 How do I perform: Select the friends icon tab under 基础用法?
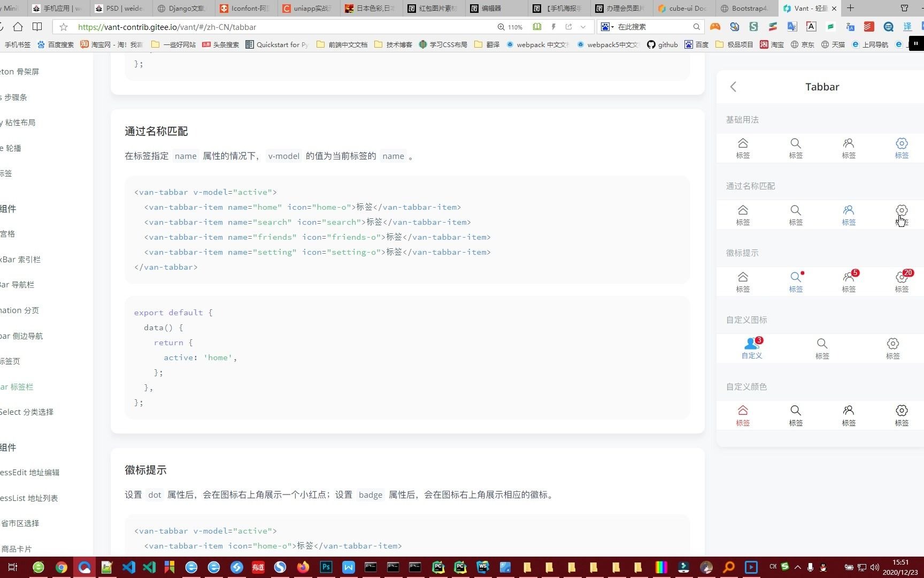(x=849, y=148)
